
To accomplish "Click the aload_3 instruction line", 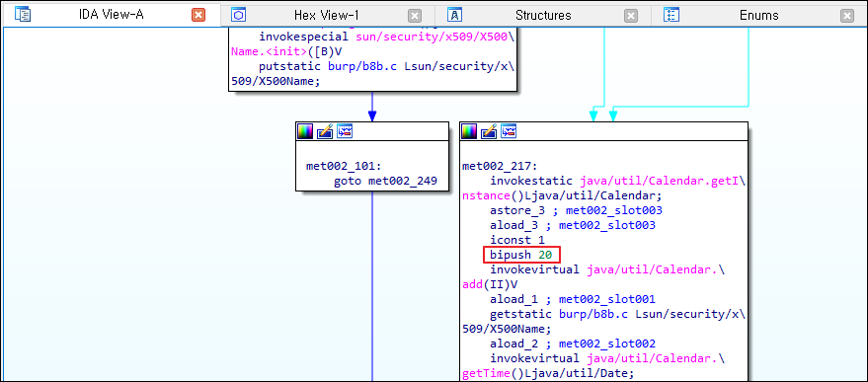I will (x=573, y=225).
